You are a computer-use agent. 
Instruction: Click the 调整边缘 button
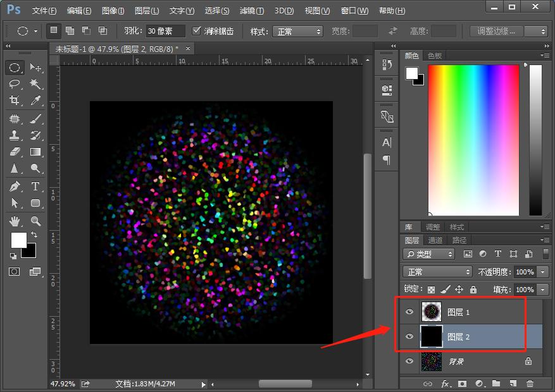[497, 31]
